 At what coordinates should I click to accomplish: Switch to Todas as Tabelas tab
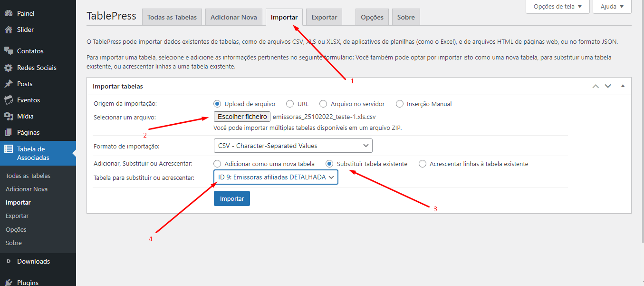click(x=172, y=17)
